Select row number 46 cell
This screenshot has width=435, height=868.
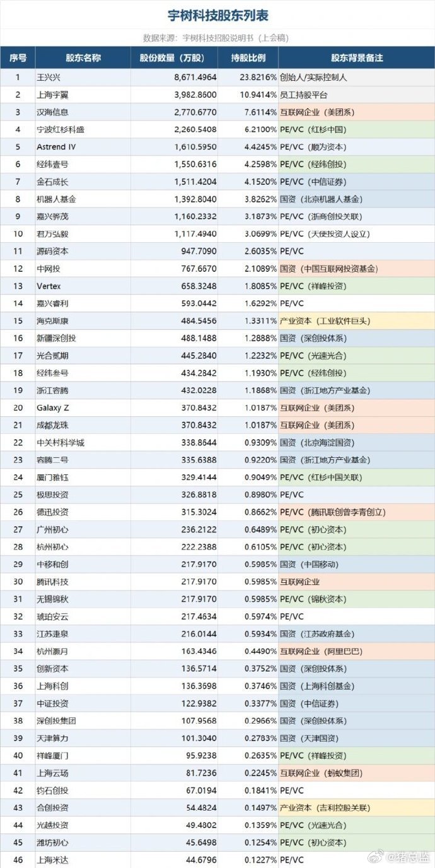point(18,860)
